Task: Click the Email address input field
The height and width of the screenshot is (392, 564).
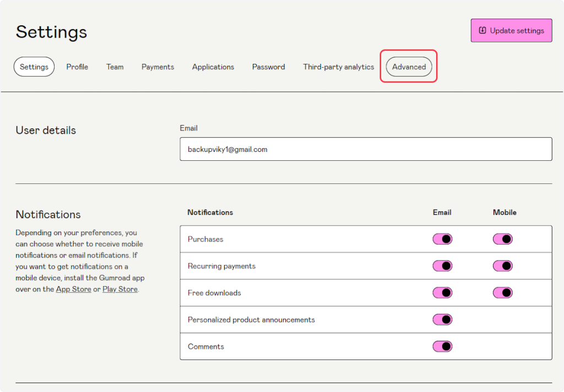Action: tap(366, 149)
